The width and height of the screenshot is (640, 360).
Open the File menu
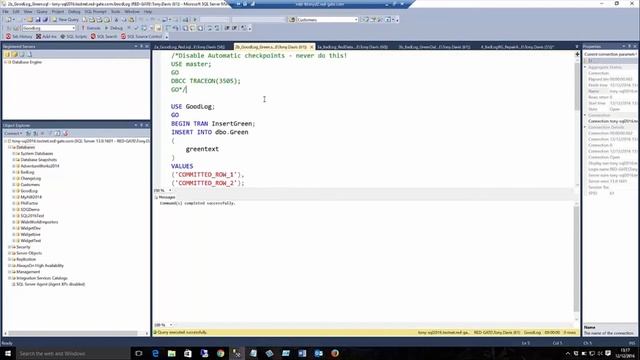point(6,11)
